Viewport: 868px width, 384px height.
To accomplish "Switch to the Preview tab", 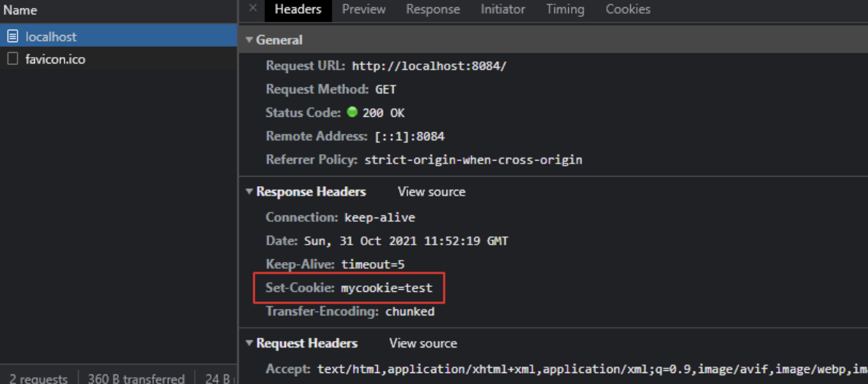I will pyautogui.click(x=364, y=9).
